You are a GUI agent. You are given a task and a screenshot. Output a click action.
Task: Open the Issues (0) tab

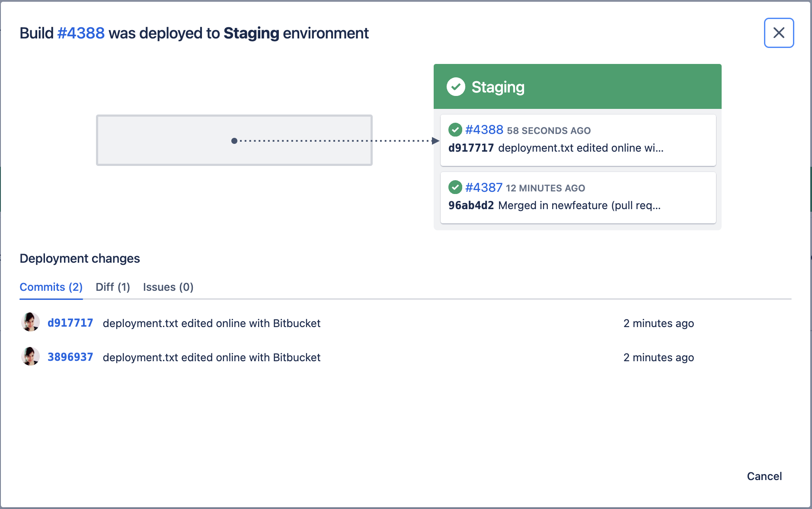(x=168, y=287)
